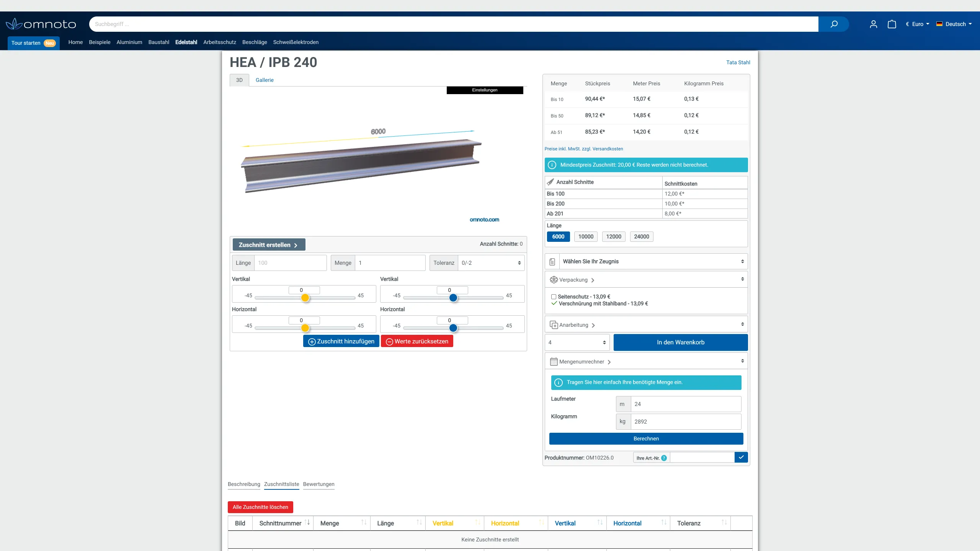Tick the Seitenschutz - 13,09 € checkbox
The image size is (980, 551).
coord(554,297)
